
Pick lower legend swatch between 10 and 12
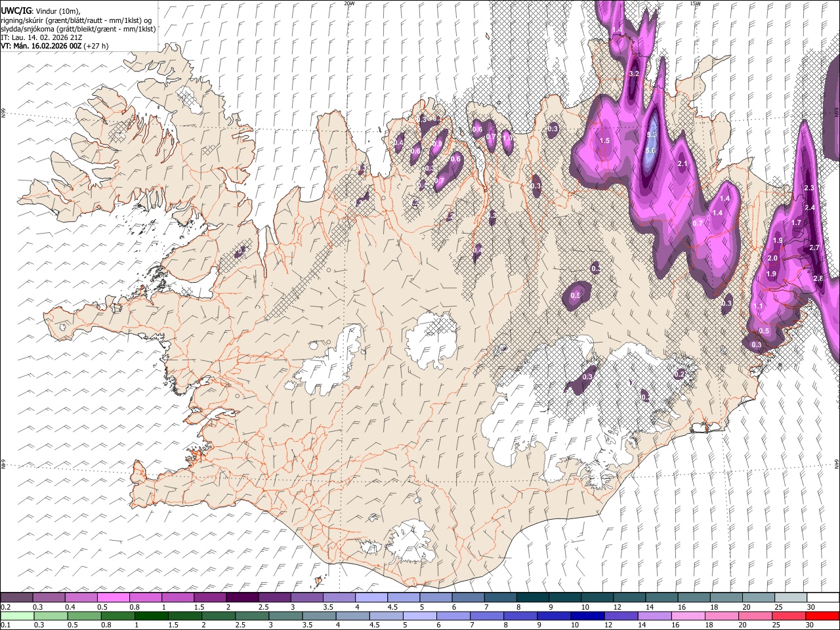[x=589, y=616]
